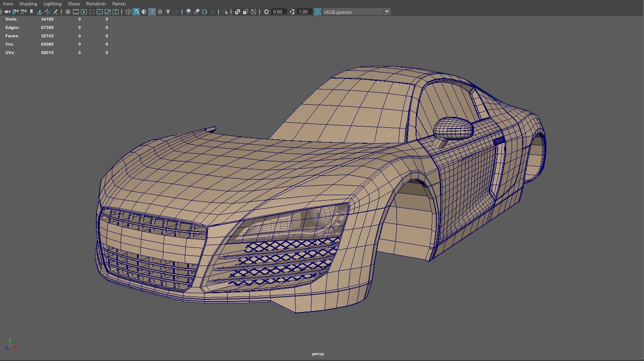Screen dimensions: 644x361
Task: Toggle the grid display icon
Action: [67, 12]
